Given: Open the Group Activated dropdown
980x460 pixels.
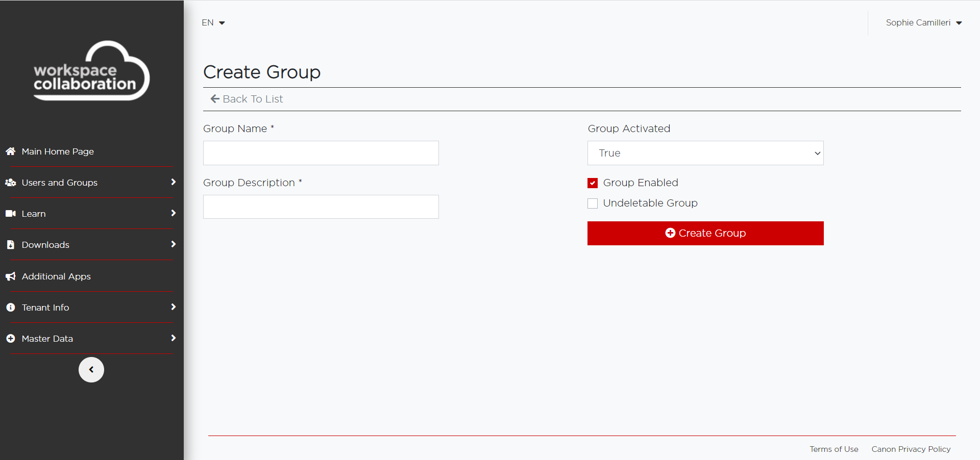Looking at the screenshot, I should (x=705, y=153).
